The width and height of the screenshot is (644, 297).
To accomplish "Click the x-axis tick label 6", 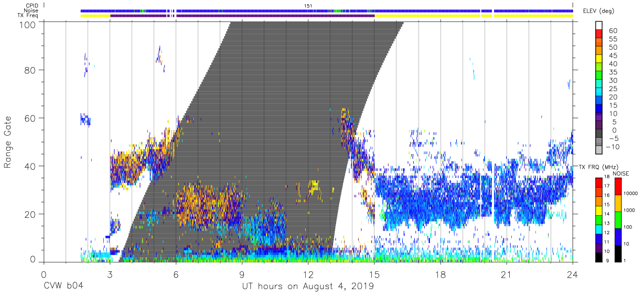I will (176, 274).
